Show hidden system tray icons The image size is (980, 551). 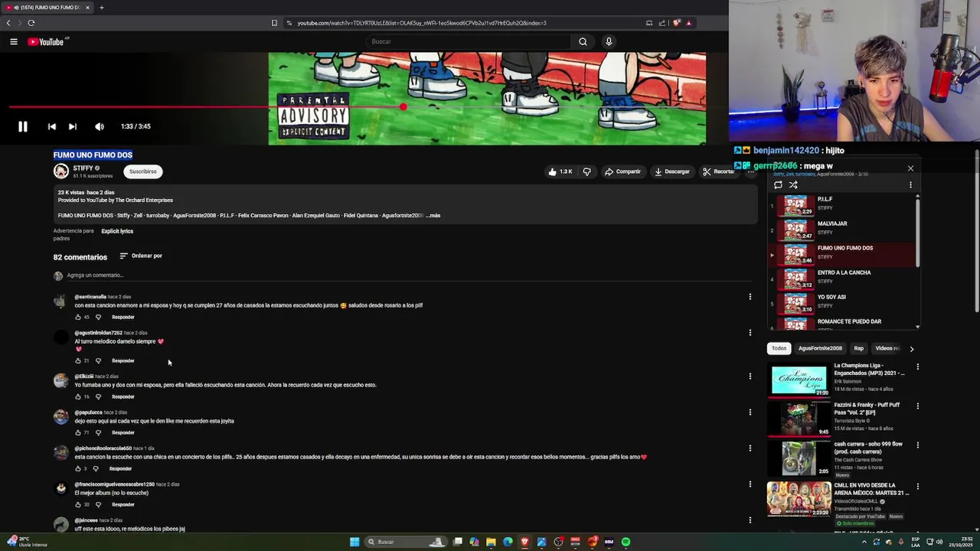coord(864,542)
